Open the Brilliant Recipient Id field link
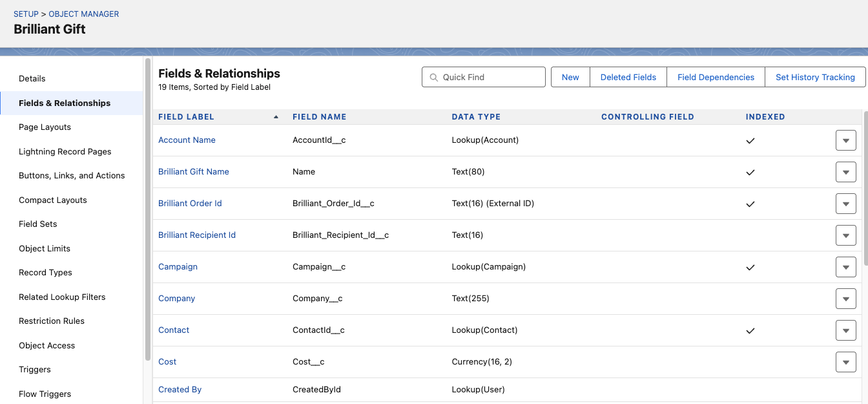 [x=197, y=235]
